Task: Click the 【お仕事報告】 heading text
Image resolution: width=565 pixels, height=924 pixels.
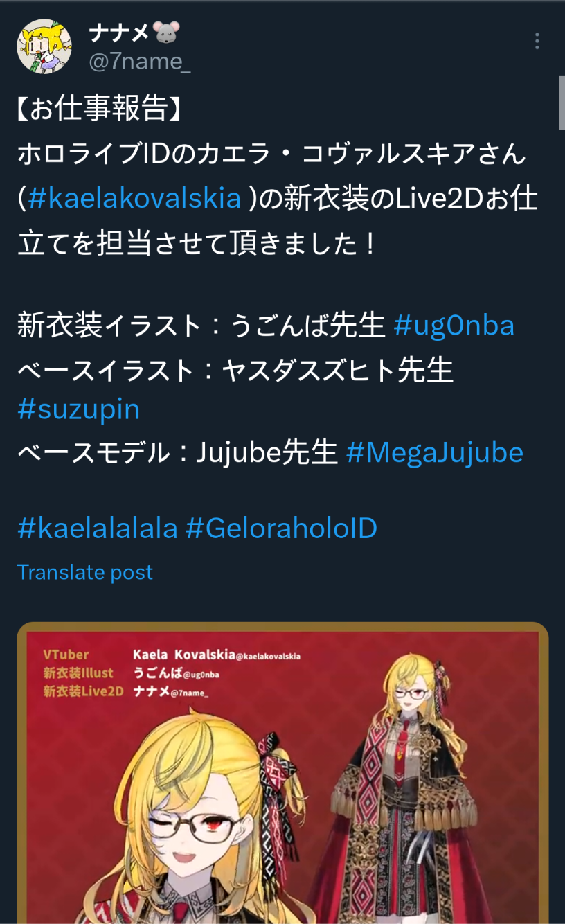Action: tap(99, 109)
